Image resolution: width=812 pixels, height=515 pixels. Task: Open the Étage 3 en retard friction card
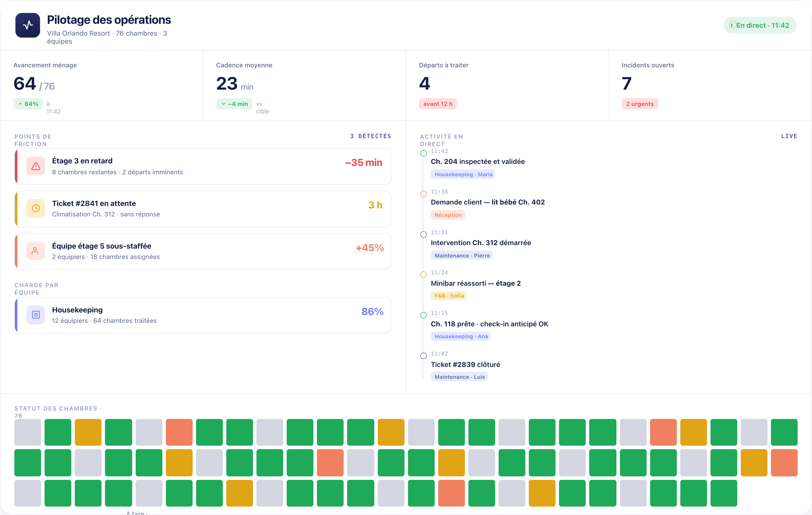pos(203,166)
